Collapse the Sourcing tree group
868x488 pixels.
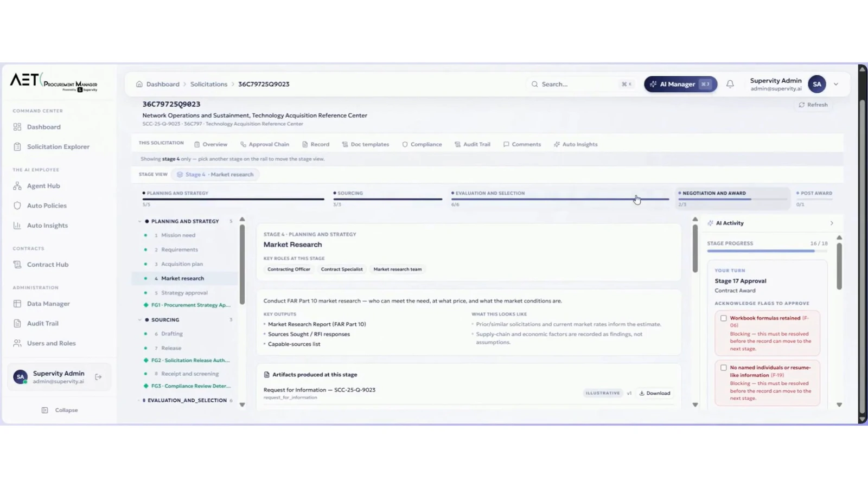pyautogui.click(x=139, y=320)
